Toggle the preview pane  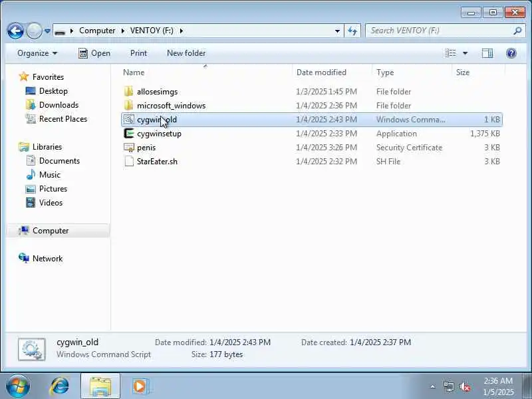click(487, 53)
